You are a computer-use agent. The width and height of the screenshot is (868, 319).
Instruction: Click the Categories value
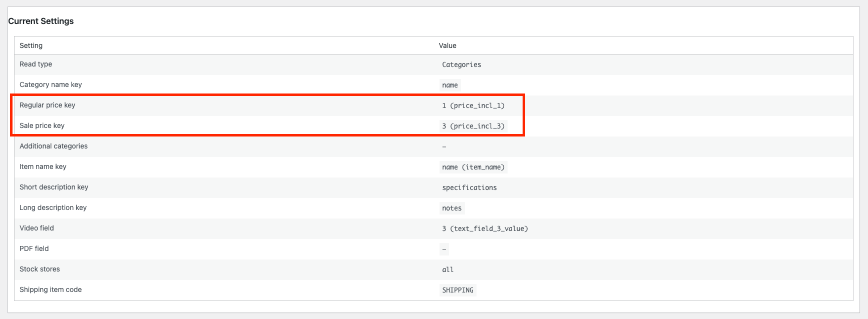tap(461, 64)
